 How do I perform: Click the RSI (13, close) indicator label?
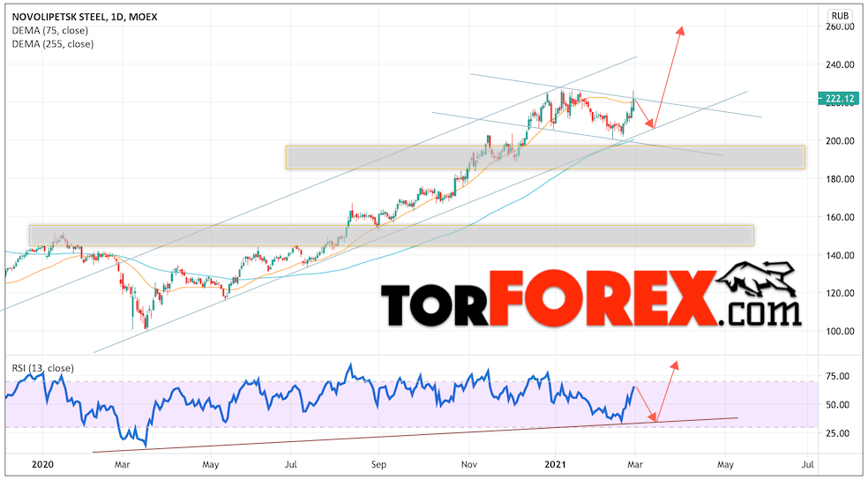pyautogui.click(x=42, y=368)
